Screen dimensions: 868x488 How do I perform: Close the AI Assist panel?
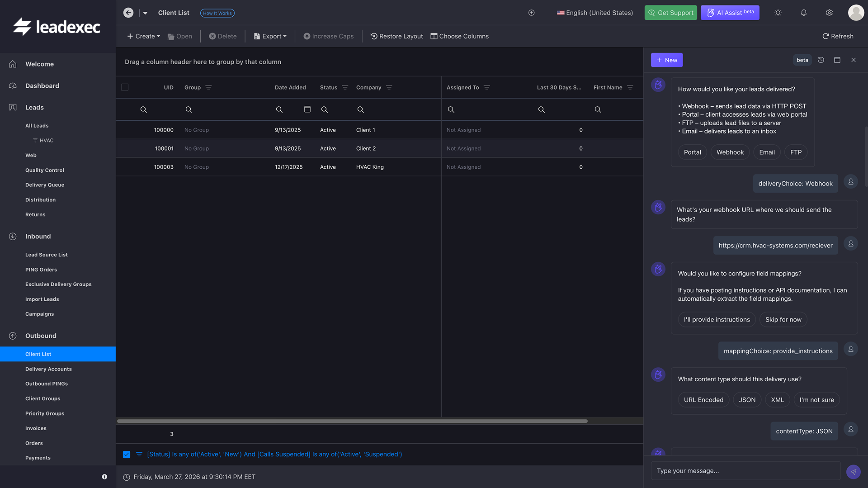pos(854,60)
